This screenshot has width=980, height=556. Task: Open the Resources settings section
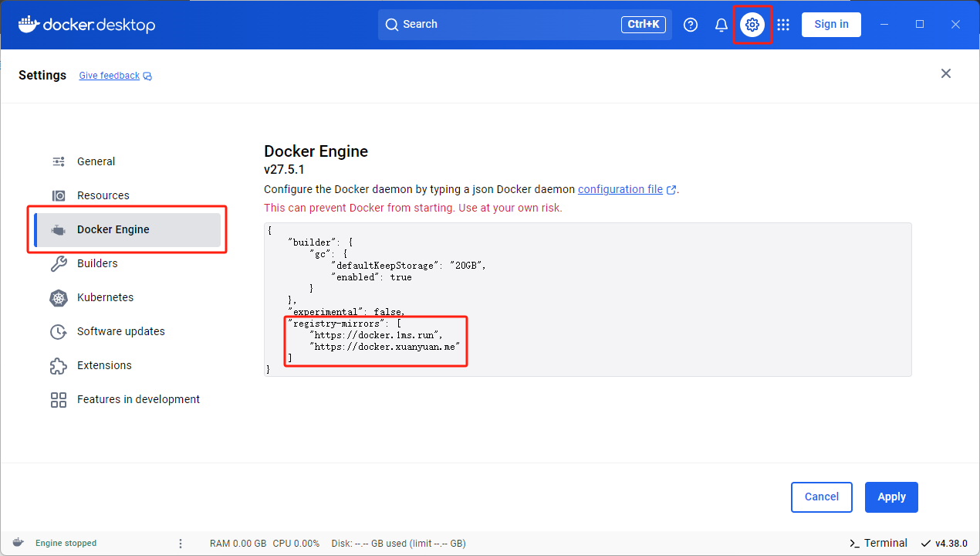click(x=103, y=195)
